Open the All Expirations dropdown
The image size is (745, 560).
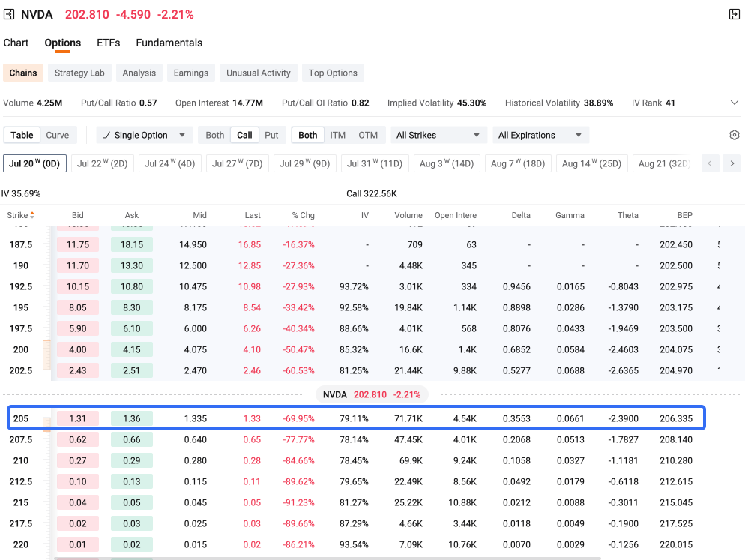coord(540,135)
